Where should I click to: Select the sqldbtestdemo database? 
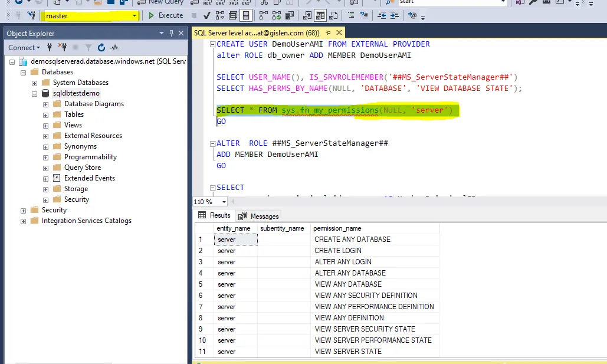(x=76, y=93)
